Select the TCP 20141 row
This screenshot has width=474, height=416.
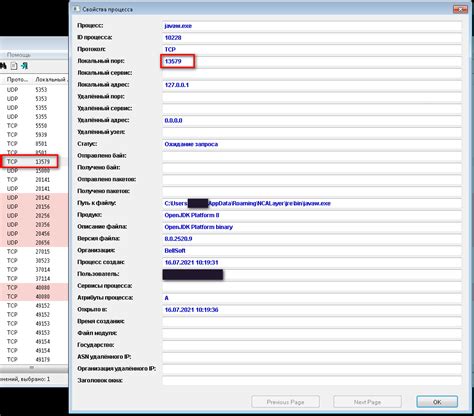coord(34,180)
